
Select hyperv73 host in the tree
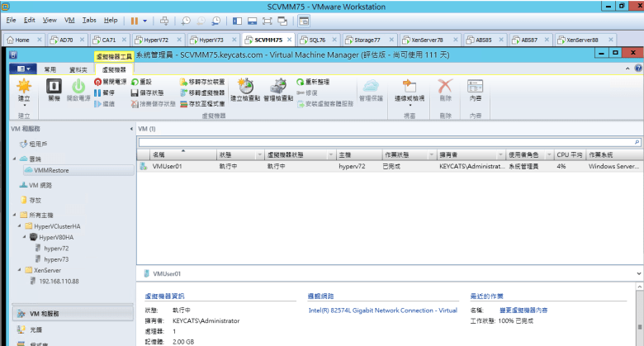[x=55, y=258]
